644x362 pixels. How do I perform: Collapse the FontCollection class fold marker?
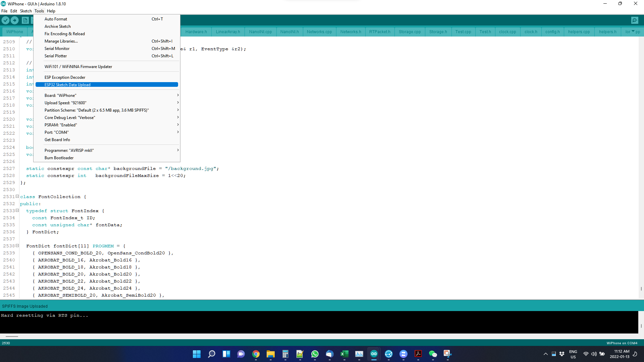tap(17, 196)
